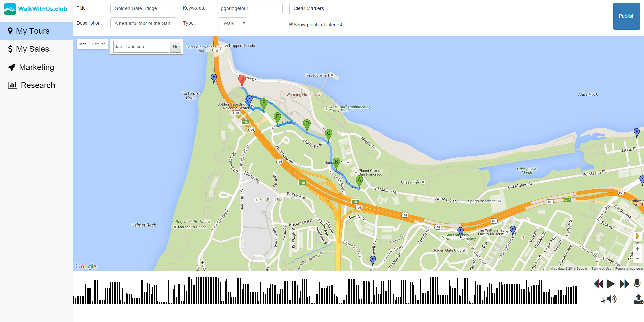Click the dollar icon for My Sales
644x322 pixels.
tap(10, 49)
